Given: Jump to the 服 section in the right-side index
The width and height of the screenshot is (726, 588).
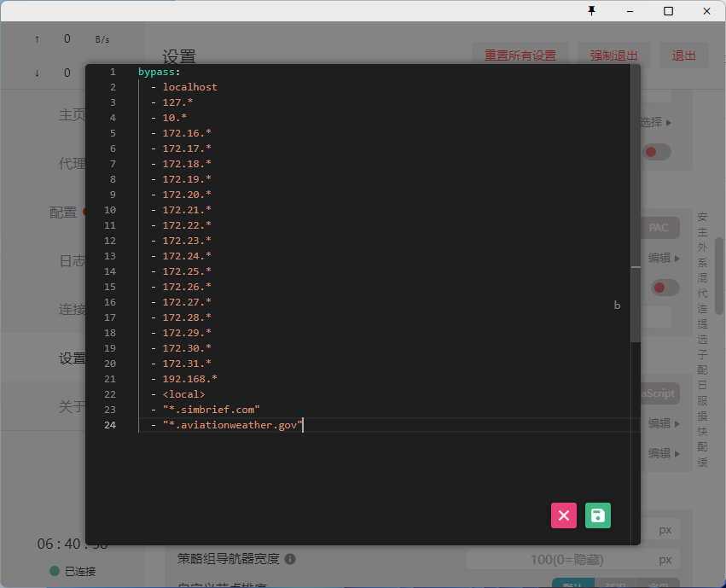Looking at the screenshot, I should pos(702,400).
